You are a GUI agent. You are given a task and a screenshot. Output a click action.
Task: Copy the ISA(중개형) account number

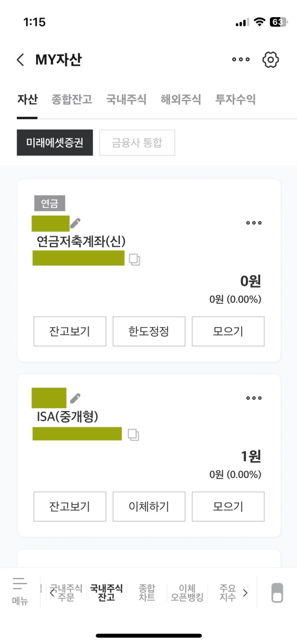pyautogui.click(x=133, y=435)
